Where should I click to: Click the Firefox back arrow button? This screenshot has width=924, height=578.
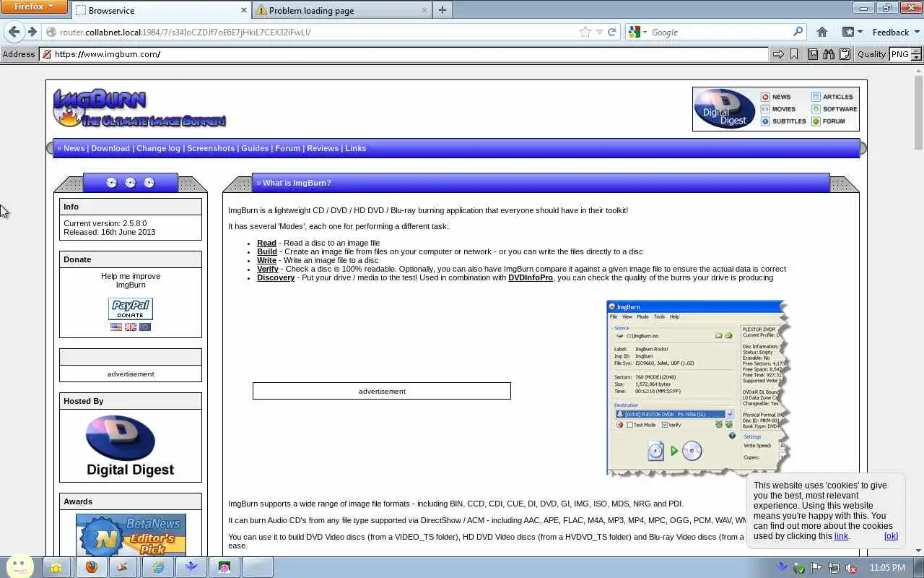click(14, 32)
